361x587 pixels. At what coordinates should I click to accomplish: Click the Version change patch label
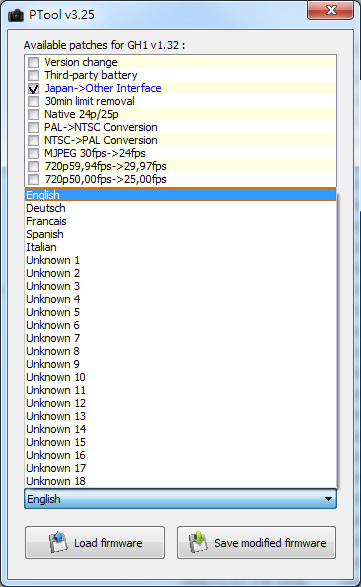(x=81, y=62)
